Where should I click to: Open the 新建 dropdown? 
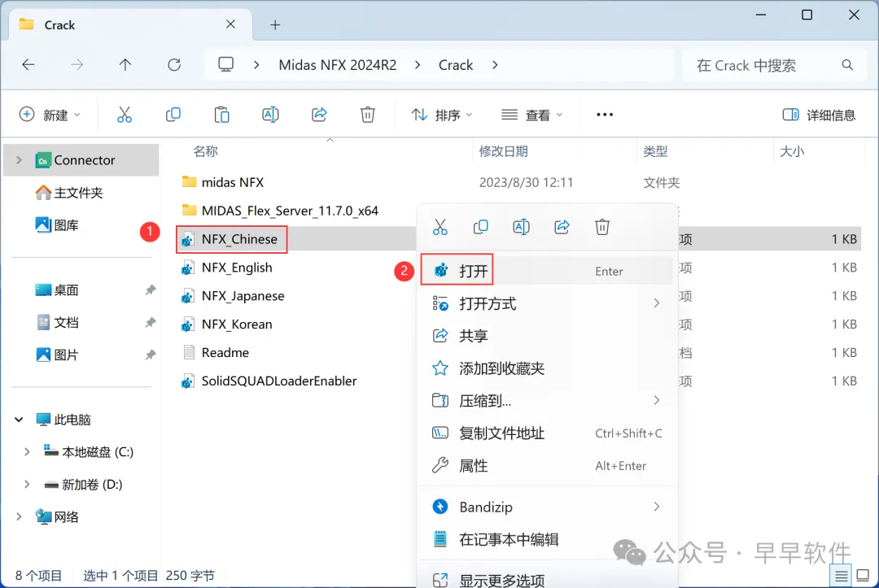click(x=50, y=115)
